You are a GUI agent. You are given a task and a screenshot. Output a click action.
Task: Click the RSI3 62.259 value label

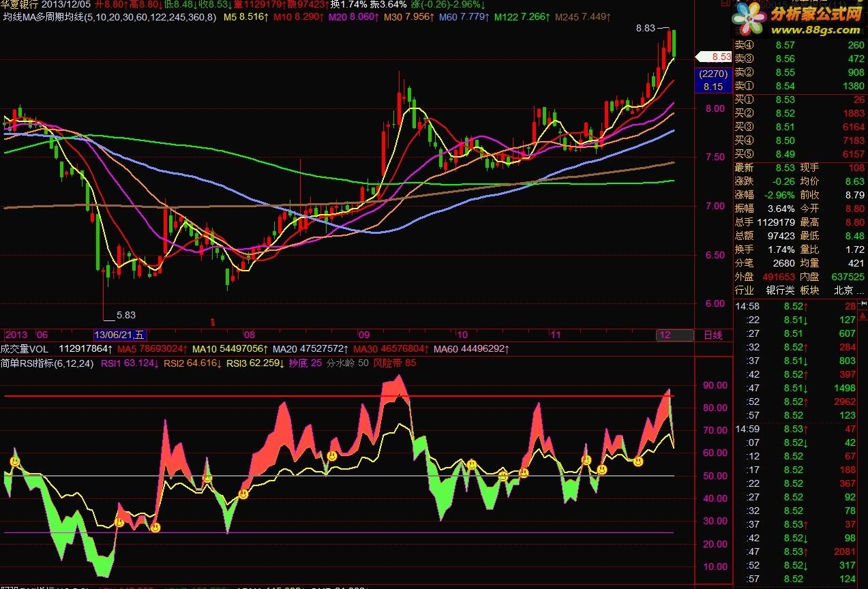click(x=256, y=363)
